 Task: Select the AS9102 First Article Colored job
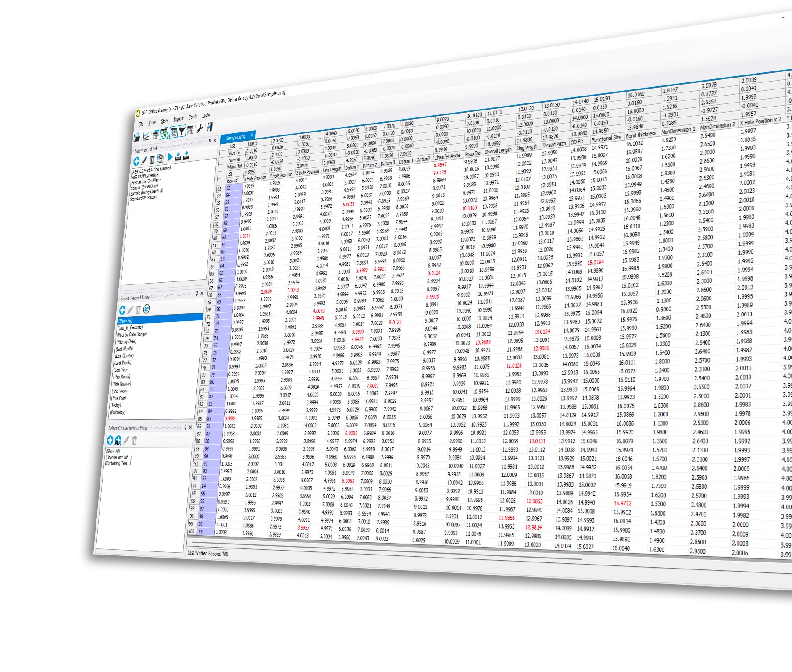coord(151,170)
